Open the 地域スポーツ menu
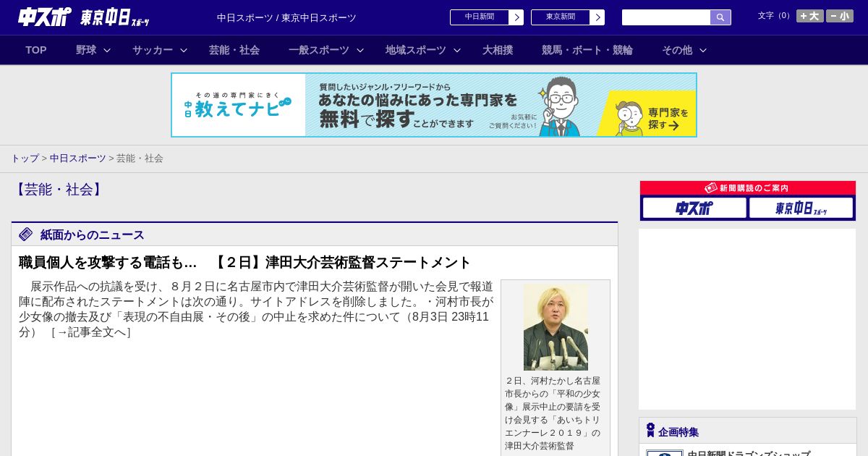This screenshot has width=868, height=456. point(416,50)
